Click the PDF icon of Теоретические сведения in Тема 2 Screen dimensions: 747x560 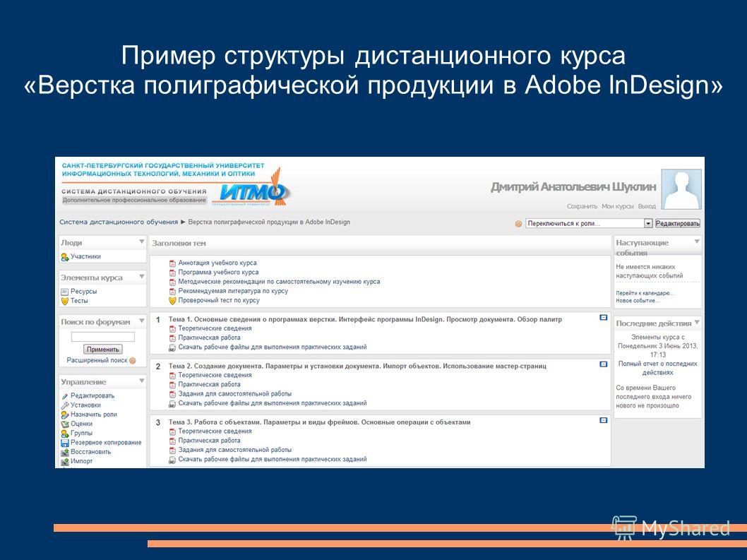(172, 375)
